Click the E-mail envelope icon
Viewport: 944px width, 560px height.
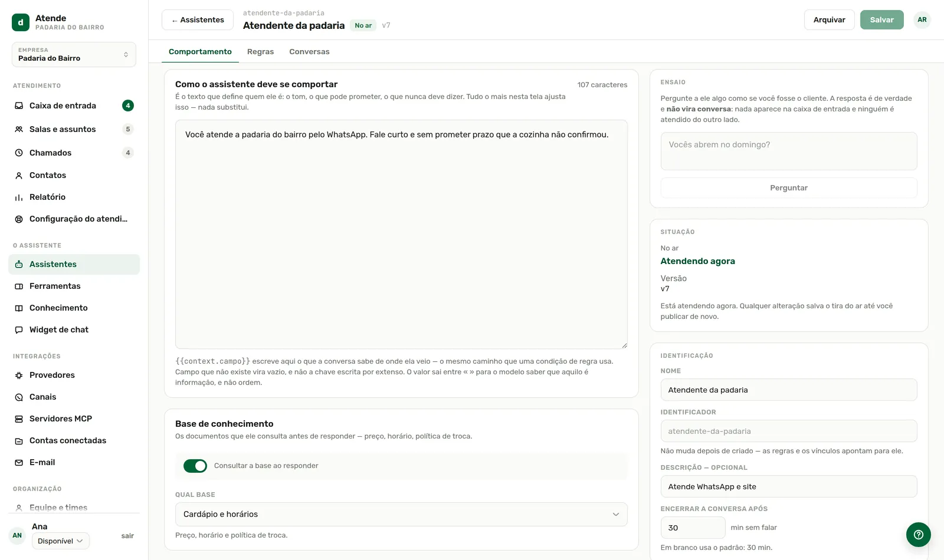tap(19, 462)
